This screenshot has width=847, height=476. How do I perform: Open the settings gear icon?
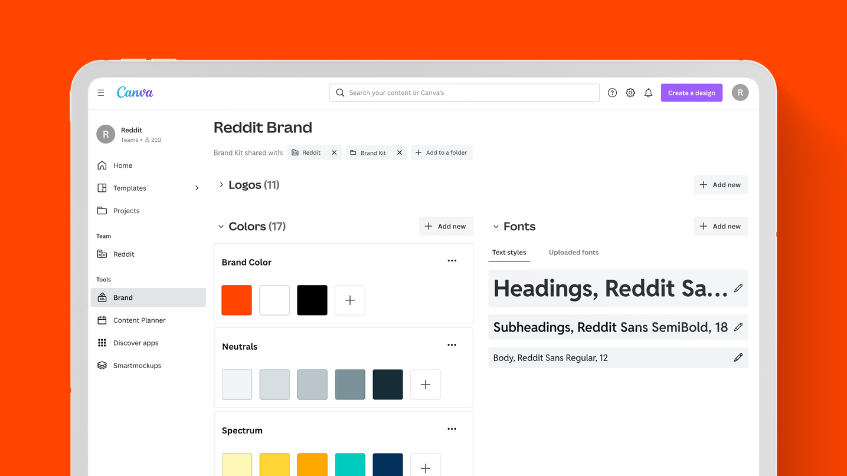pos(630,93)
